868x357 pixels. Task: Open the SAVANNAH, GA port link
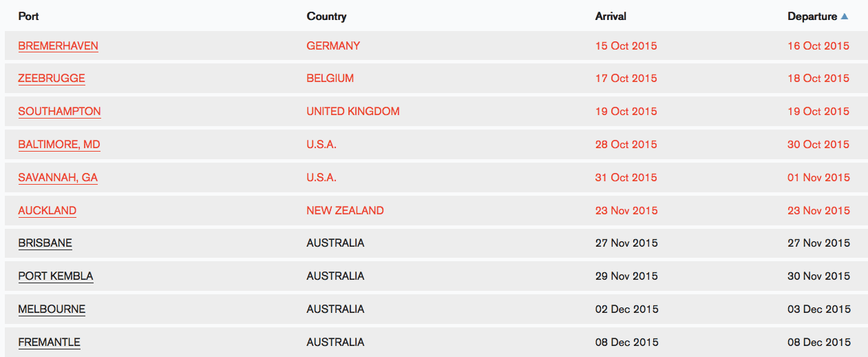58,178
